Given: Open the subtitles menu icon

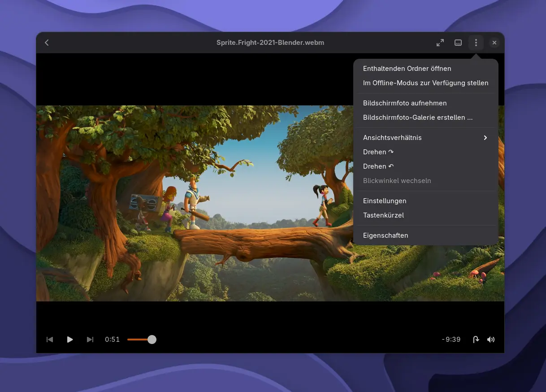Looking at the screenshot, I should coord(458,43).
